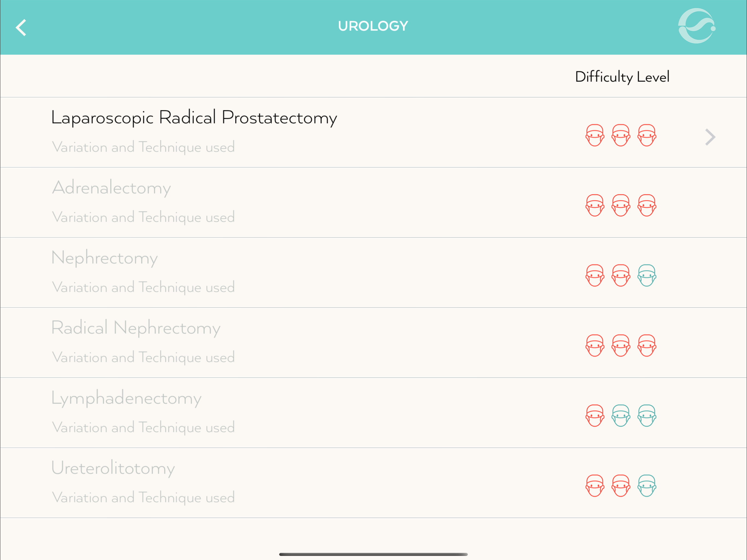The width and height of the screenshot is (747, 560).
Task: Click the third red mask icon for Radical Nephrectomy
Action: [x=647, y=345]
